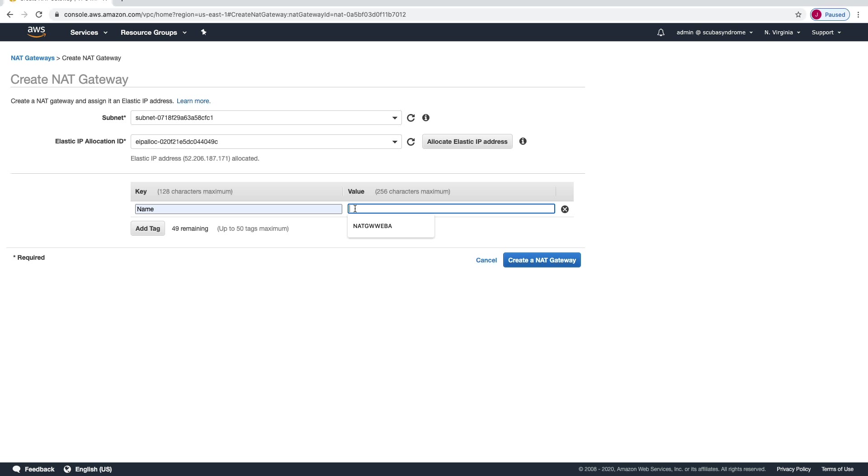Open the Resource Groups menu
The image size is (868, 476).
tap(153, 33)
